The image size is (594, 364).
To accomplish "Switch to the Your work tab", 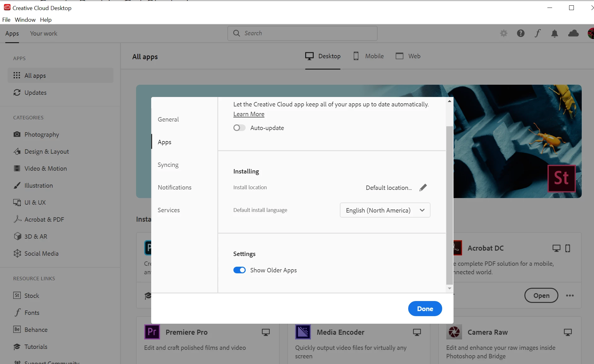I will (43, 33).
